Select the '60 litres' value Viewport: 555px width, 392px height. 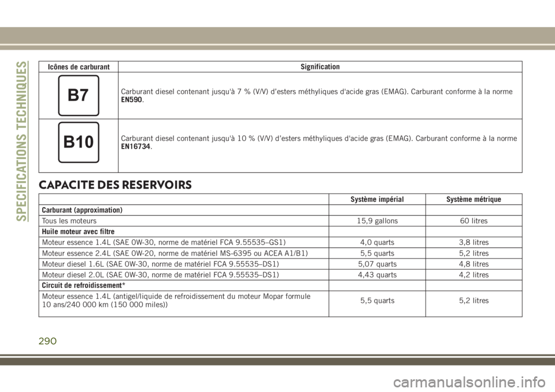[x=473, y=221]
